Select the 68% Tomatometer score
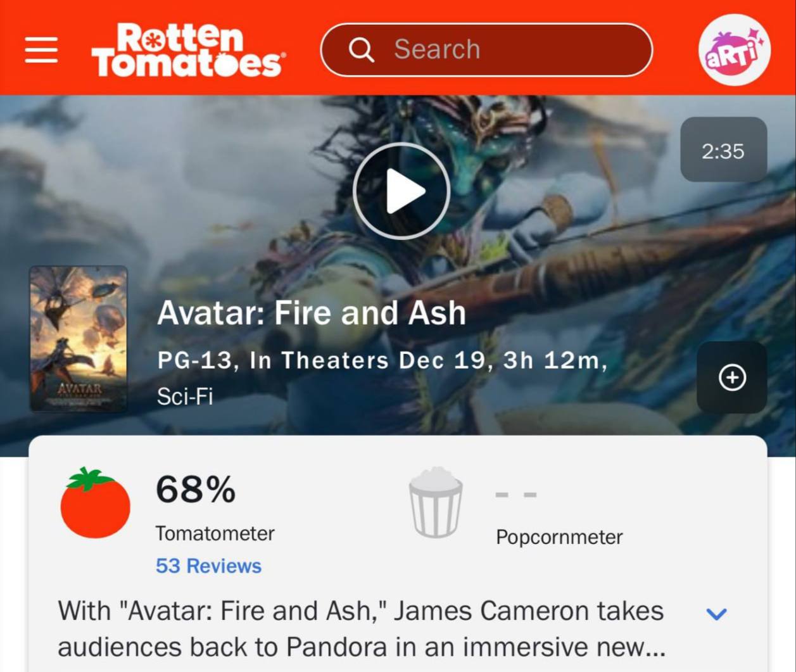The width and height of the screenshot is (796, 672). pos(196,490)
